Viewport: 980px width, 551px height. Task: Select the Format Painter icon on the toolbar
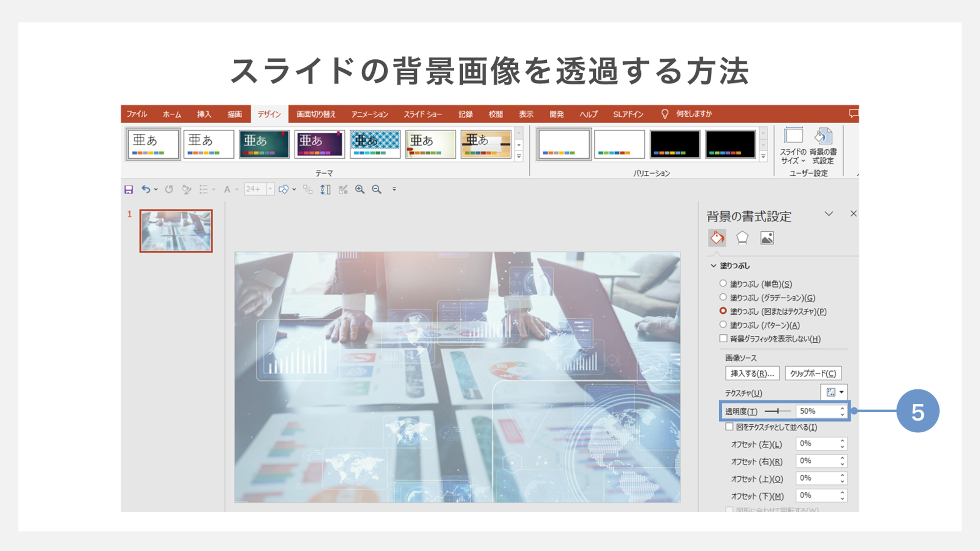(x=186, y=189)
